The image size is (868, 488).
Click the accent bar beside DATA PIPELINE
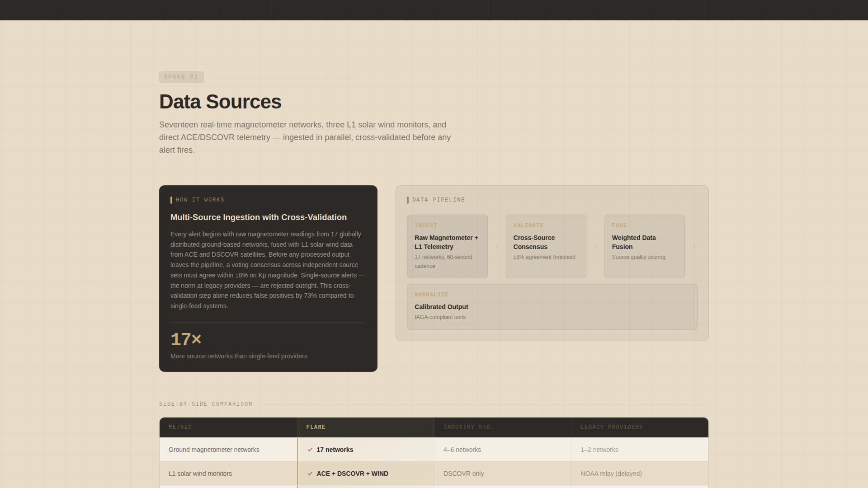tap(408, 200)
